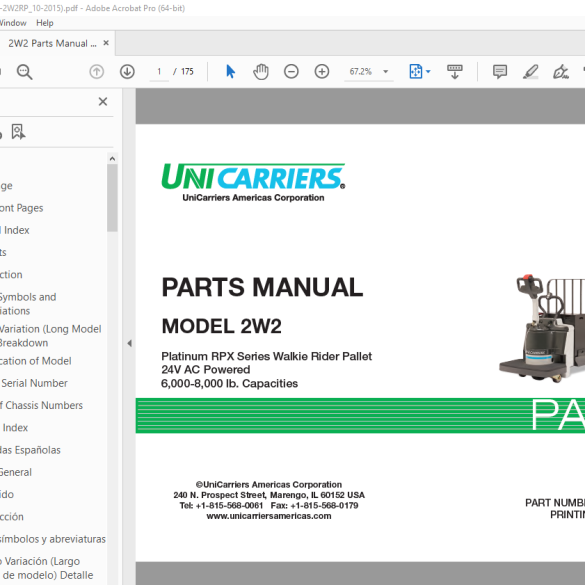585x585 pixels.
Task: Go to previous page arrow
Action: 97,72
